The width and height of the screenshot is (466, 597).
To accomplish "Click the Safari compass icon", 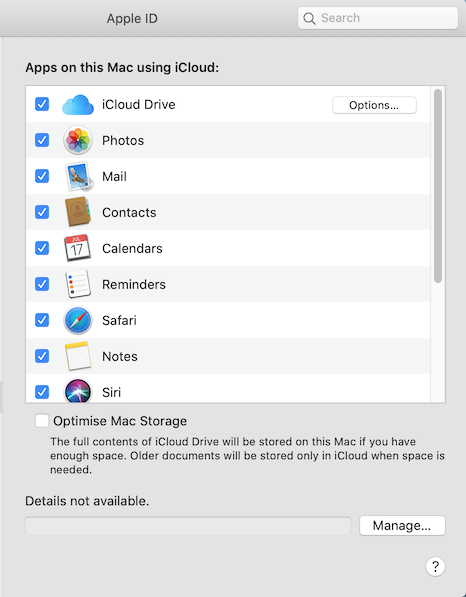I will pyautogui.click(x=78, y=320).
